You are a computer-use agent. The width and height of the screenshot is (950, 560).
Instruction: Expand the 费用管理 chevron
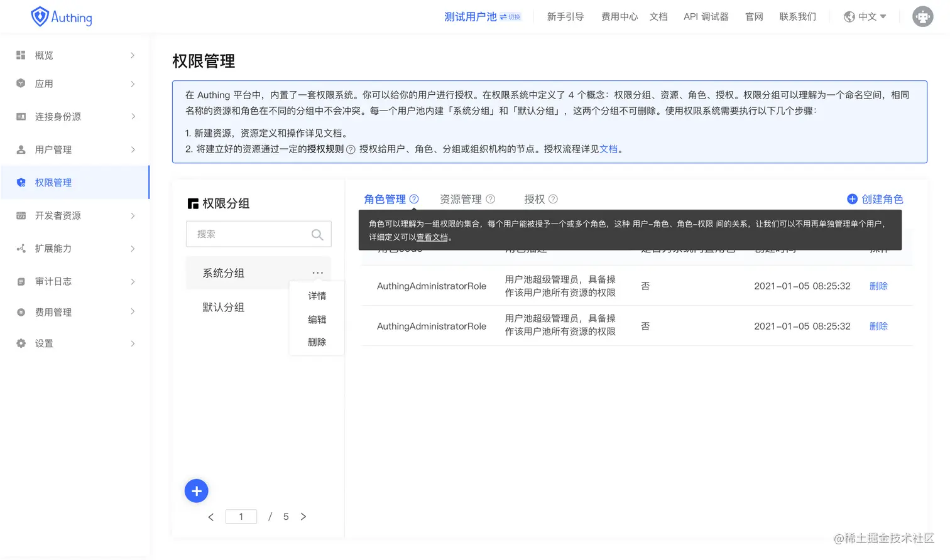coord(133,312)
